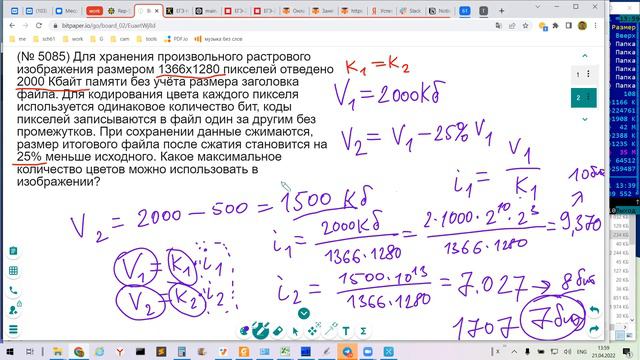The width and height of the screenshot is (640, 360).
Task: Open the PDF.io bookmark
Action: pyautogui.click(x=176, y=39)
